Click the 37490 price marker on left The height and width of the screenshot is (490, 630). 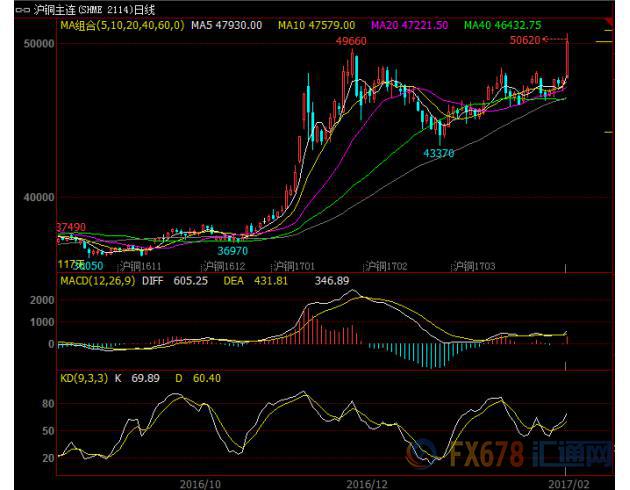[72, 228]
